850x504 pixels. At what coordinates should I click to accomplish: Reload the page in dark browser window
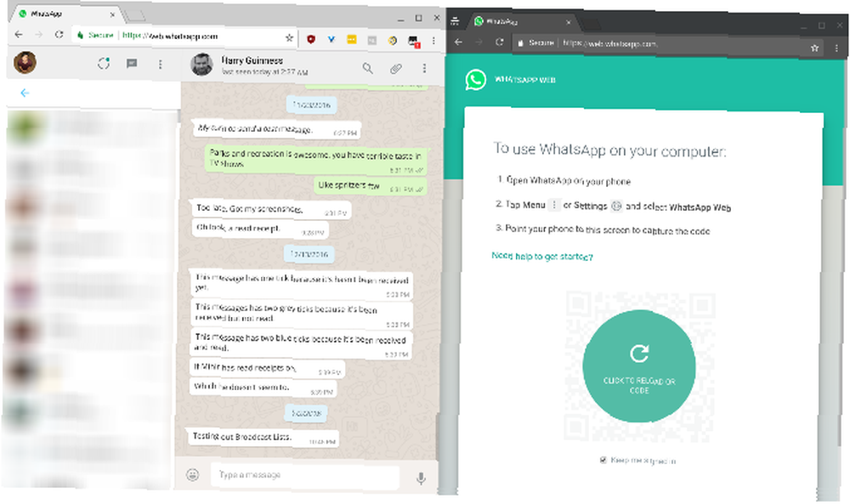499,42
